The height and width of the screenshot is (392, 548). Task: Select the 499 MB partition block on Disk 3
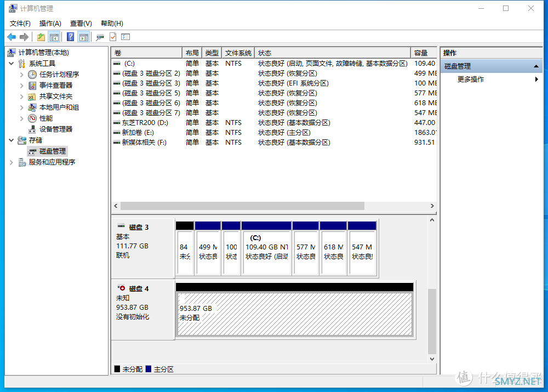(x=208, y=248)
